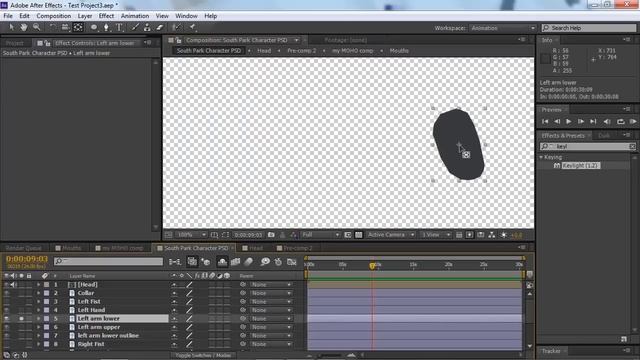Open the Graph Editor from timeline

(291, 262)
